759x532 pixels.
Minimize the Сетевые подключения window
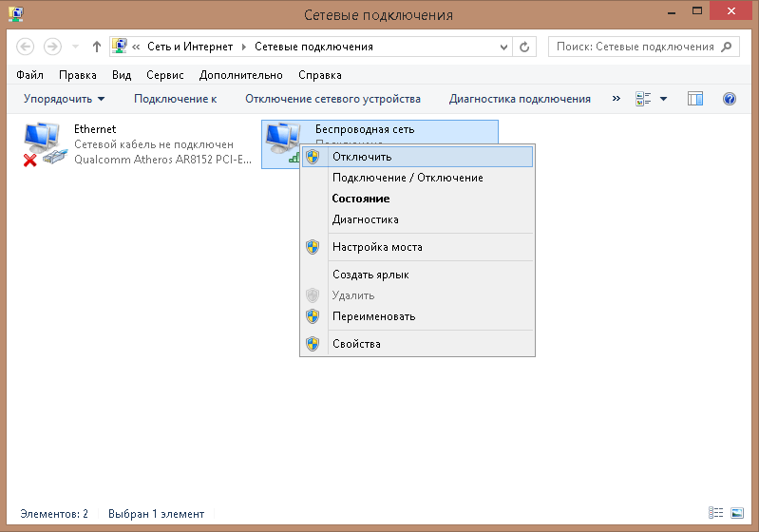click(x=671, y=11)
